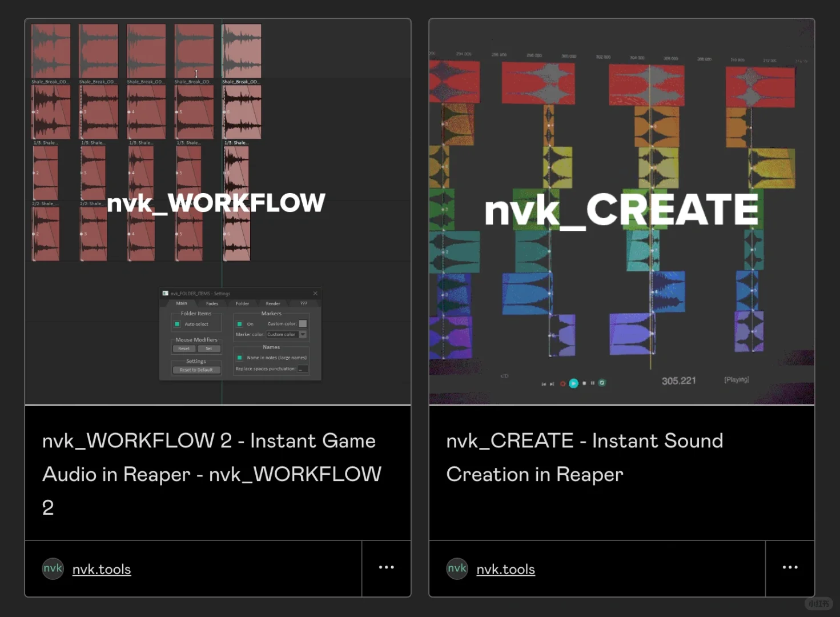Switch to the Folder tab
This screenshot has height=617, width=840.
tap(243, 303)
